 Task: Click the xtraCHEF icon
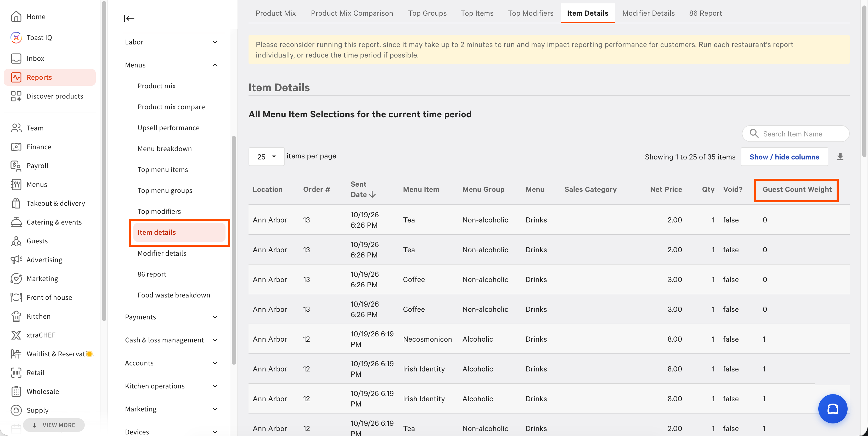16,335
